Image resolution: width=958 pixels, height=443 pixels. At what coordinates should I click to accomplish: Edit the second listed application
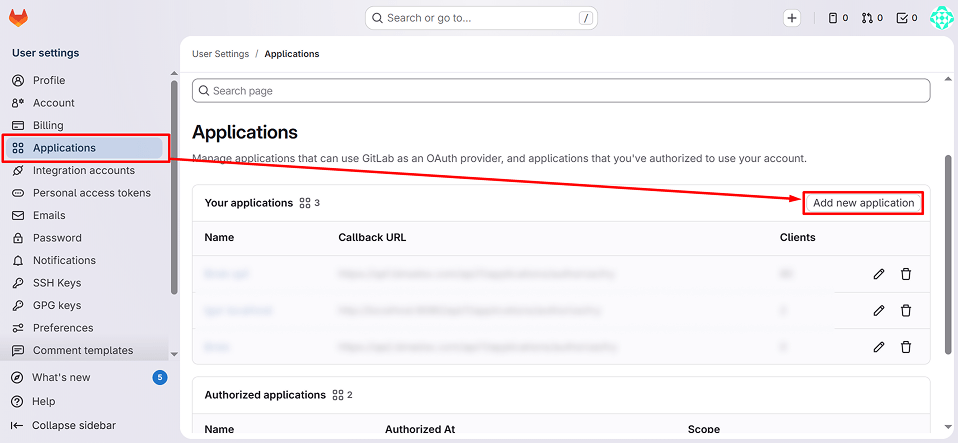[x=879, y=311]
